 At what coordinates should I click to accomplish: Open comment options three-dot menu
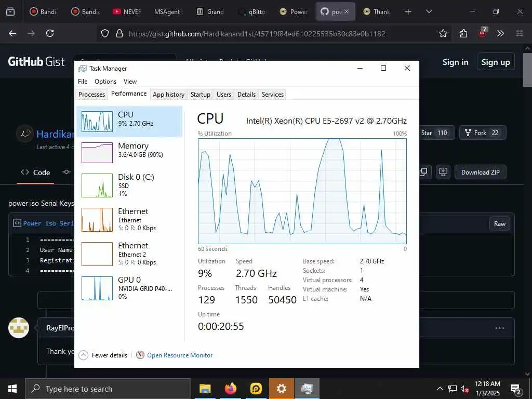point(499,328)
